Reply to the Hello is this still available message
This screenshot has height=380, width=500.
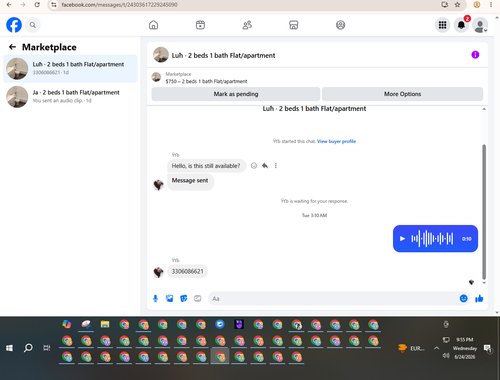[265, 166]
